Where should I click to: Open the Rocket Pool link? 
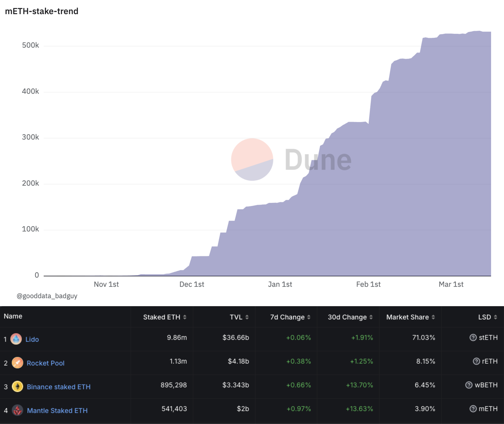46,363
